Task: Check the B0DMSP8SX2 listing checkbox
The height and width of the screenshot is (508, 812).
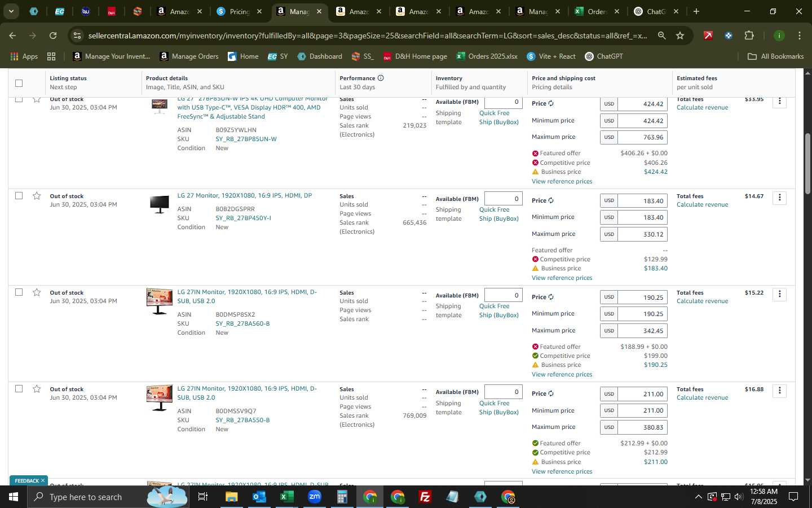Action: [x=19, y=292]
